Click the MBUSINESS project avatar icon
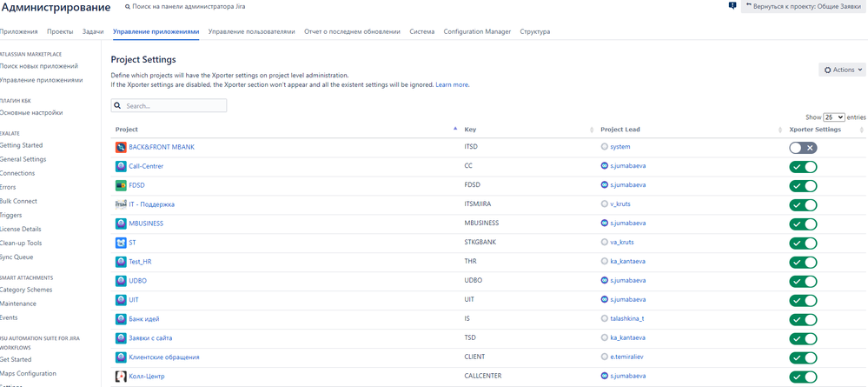 pyautogui.click(x=121, y=224)
